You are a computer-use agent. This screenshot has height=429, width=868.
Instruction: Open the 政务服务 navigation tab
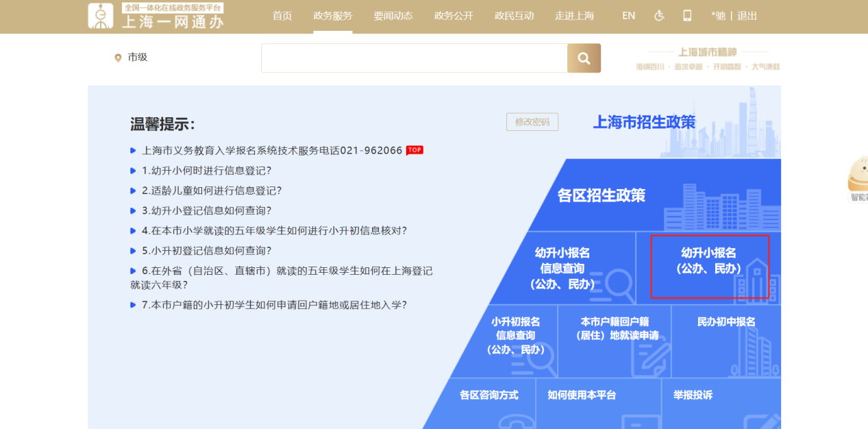pyautogui.click(x=333, y=16)
